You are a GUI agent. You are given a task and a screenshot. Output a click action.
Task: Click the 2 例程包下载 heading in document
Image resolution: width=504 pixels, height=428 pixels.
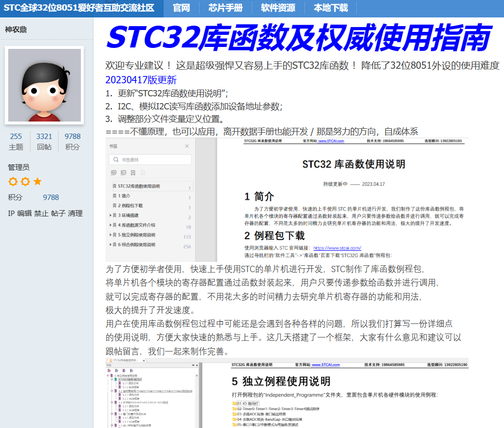(274, 235)
